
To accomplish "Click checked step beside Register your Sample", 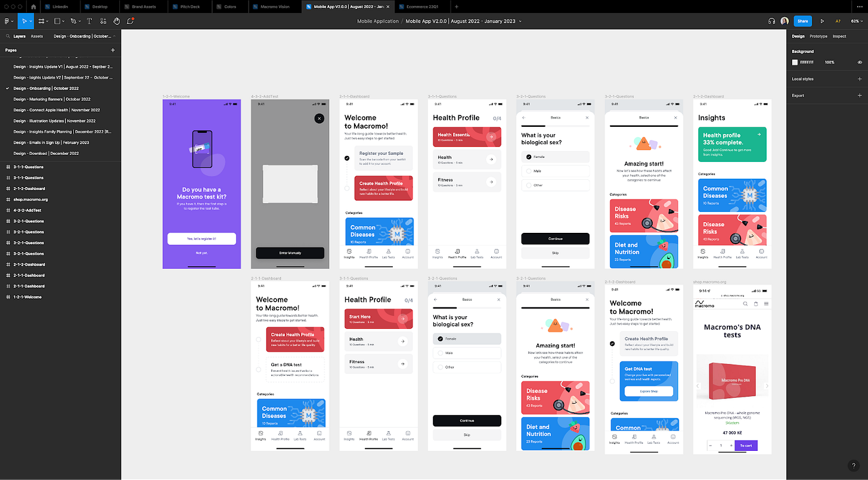I will pos(347,158).
